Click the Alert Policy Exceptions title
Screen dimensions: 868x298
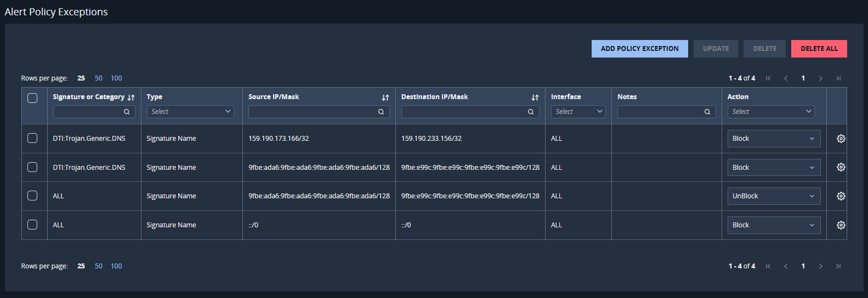coord(56,12)
